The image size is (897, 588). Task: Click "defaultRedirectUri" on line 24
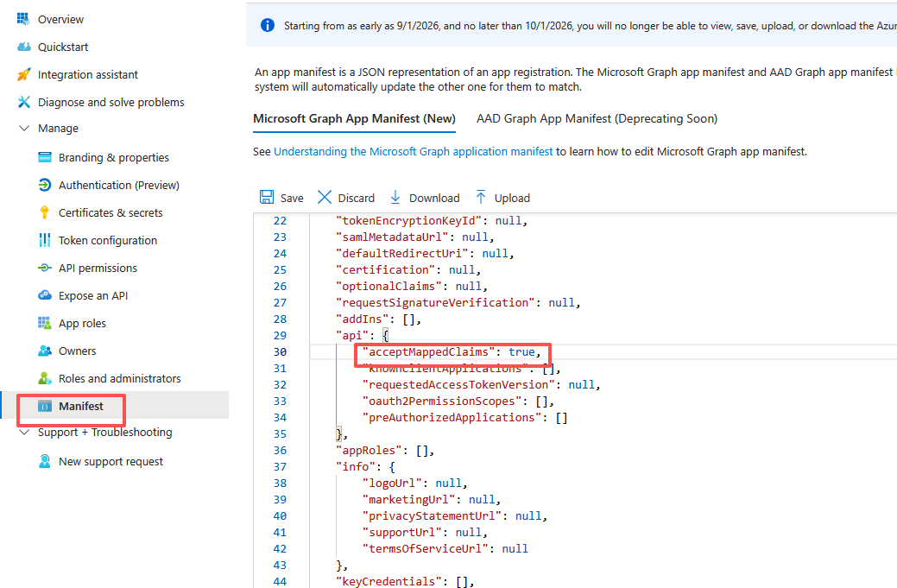pos(402,253)
